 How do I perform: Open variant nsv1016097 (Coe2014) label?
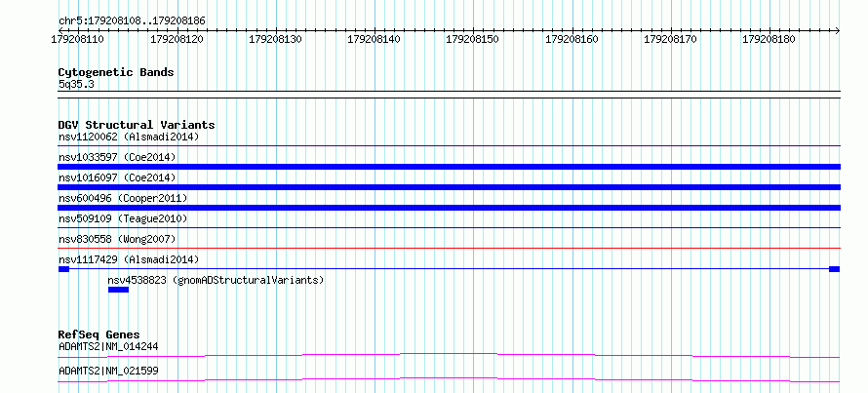pyautogui.click(x=117, y=177)
